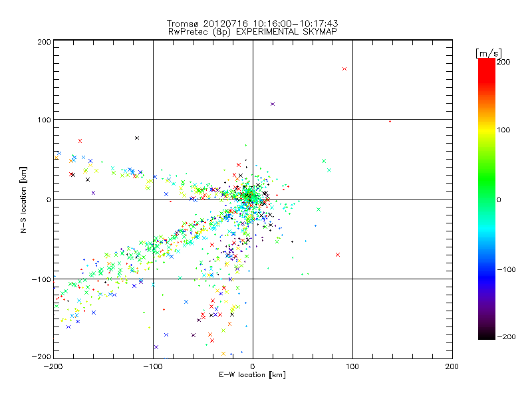The width and height of the screenshot is (532, 399).
Task: Click the small red dot near E-W 140 km
Action: tap(390, 122)
